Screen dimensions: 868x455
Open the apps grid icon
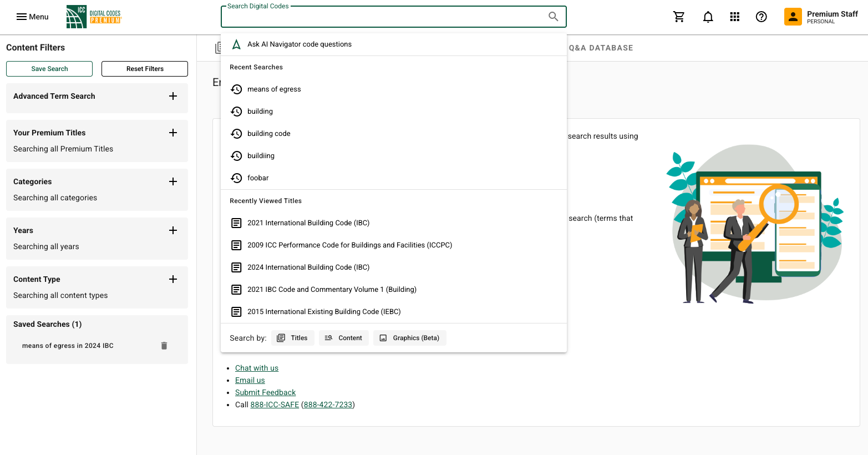(x=735, y=17)
